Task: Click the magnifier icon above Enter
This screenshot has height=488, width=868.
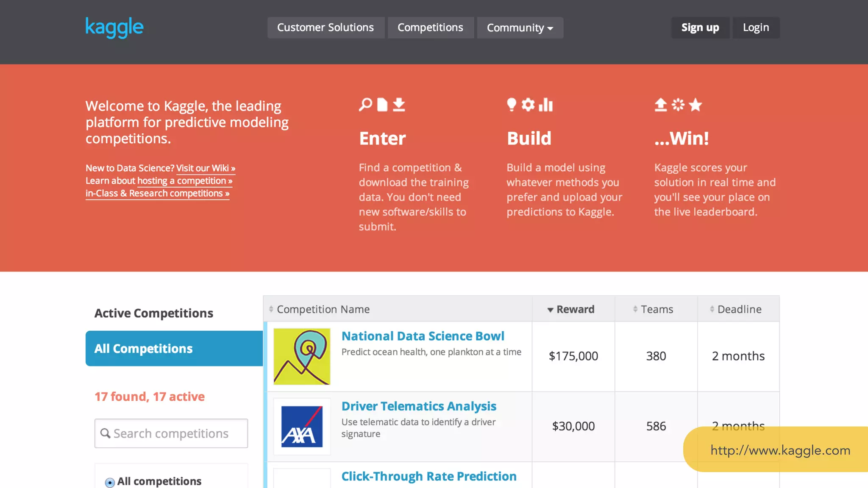Action: (x=365, y=104)
